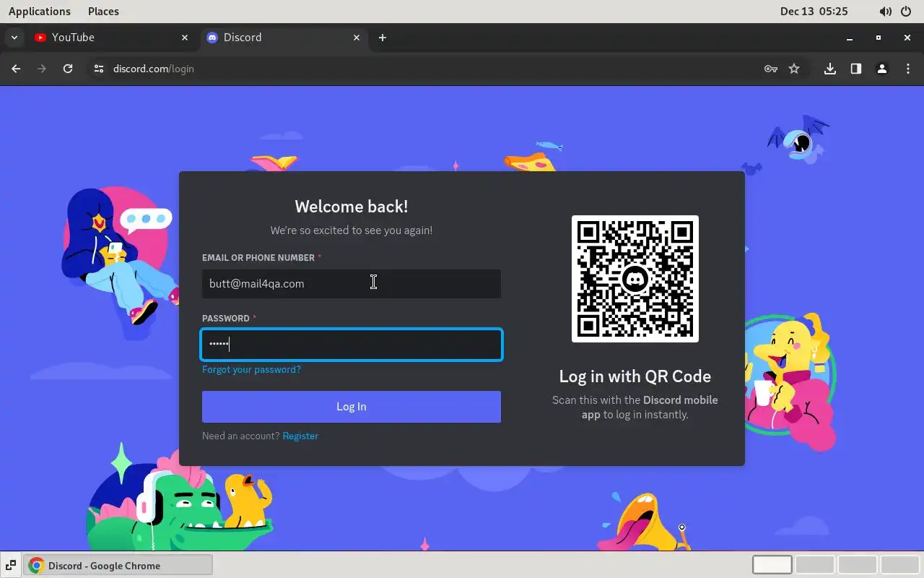Open the Places menu
This screenshot has height=578, width=924.
coord(103,11)
